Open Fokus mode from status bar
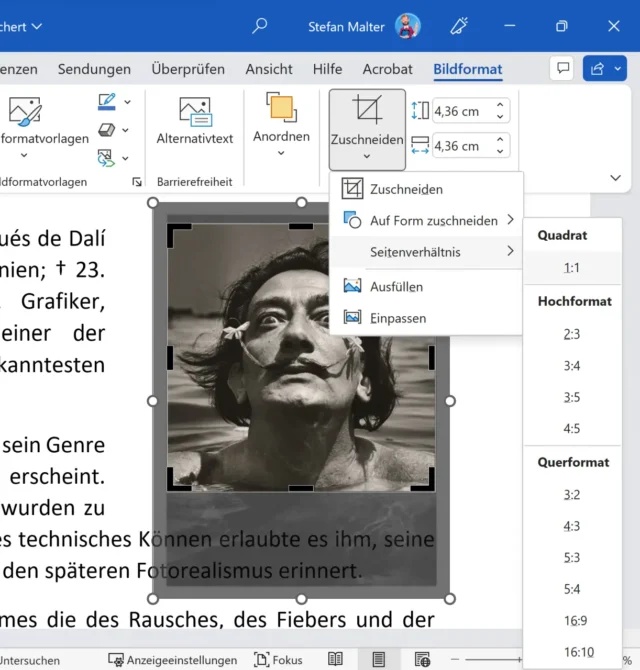This screenshot has height=670, width=640. tap(279, 660)
